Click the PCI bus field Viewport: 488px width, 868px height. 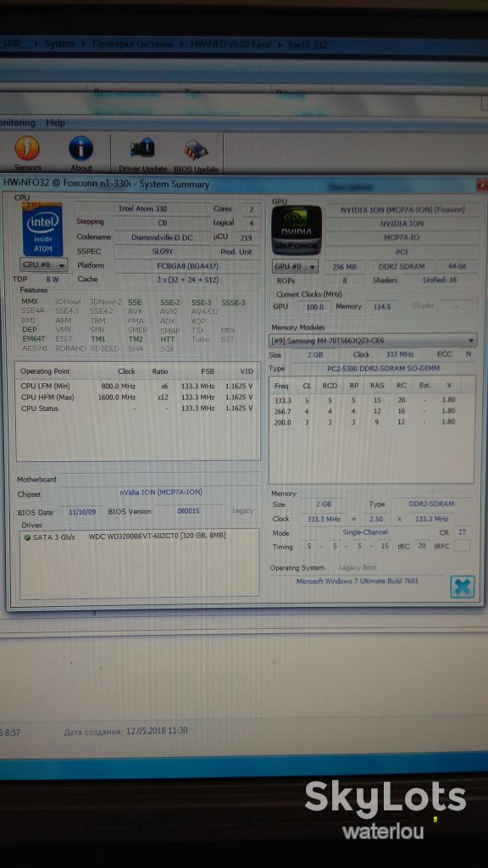402,252
